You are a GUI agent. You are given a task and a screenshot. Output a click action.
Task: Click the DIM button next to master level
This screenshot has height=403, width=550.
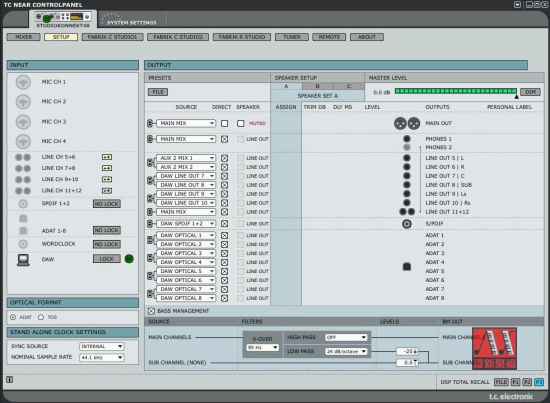click(530, 92)
